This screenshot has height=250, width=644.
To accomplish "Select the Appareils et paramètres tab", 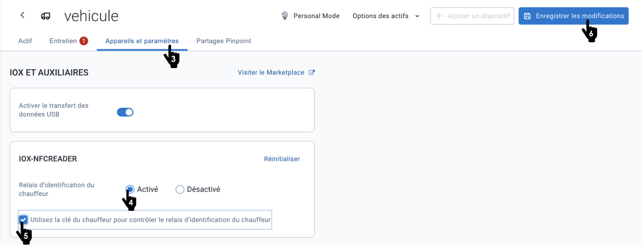I will tap(142, 41).
